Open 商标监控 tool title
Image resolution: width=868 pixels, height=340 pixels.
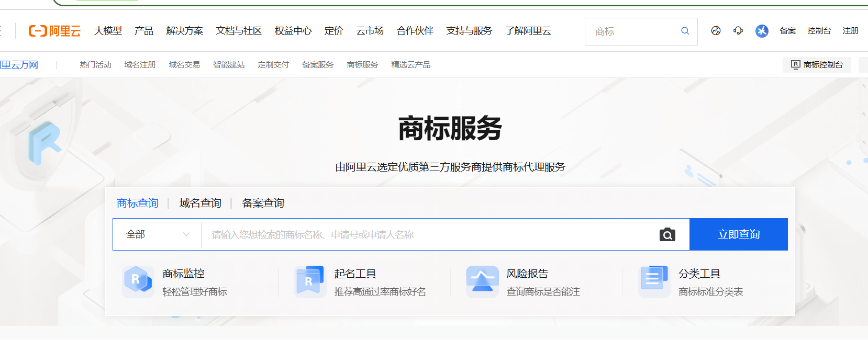[x=183, y=274]
